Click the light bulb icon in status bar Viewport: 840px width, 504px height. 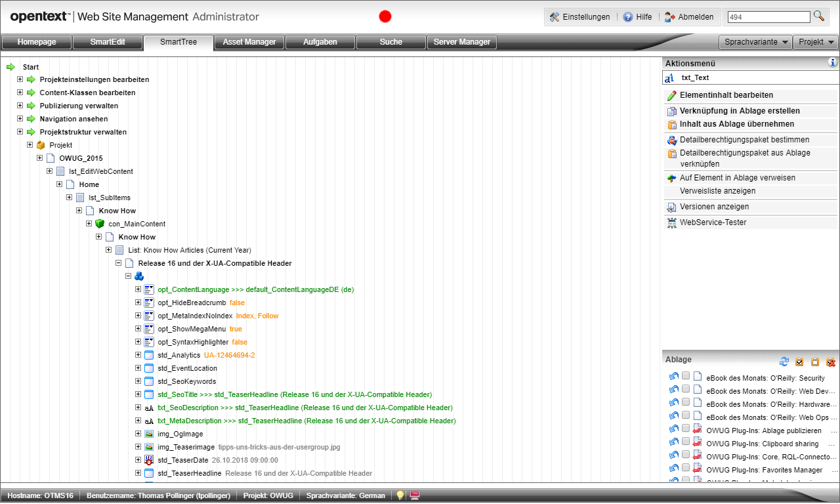click(x=400, y=495)
